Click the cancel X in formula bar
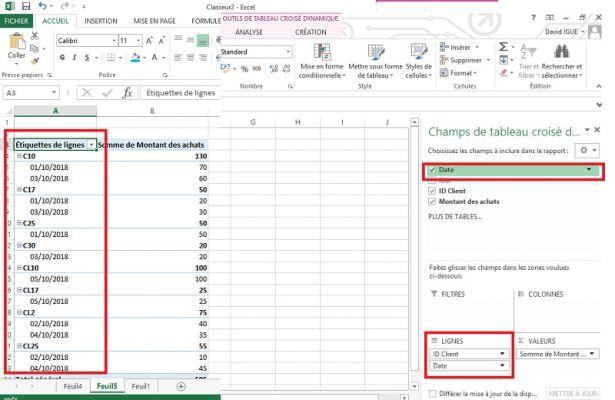 point(87,93)
